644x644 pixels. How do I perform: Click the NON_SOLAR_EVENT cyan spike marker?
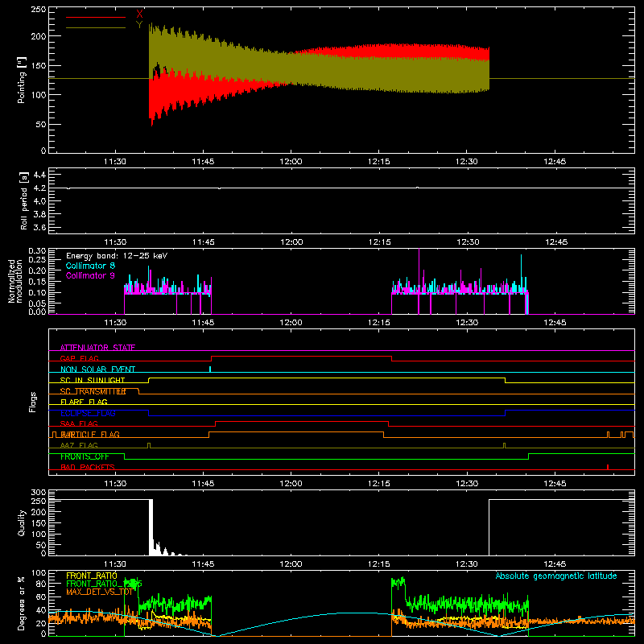tap(210, 369)
